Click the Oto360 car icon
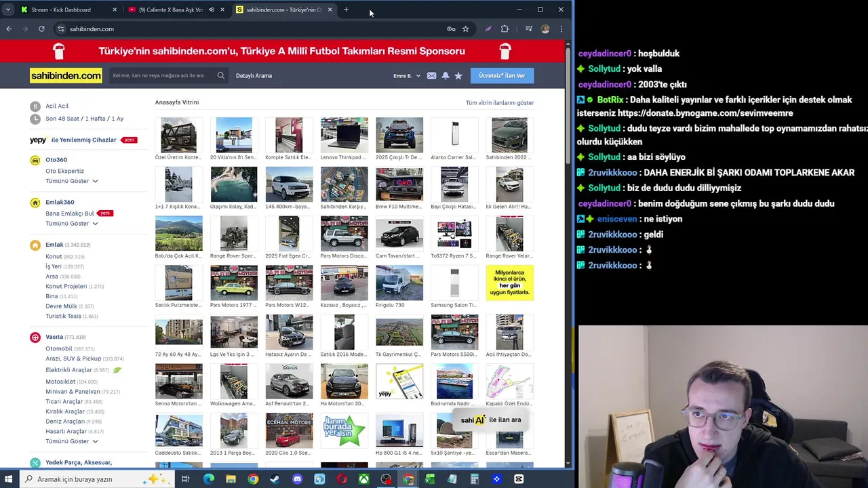The height and width of the screenshot is (488, 868). coord(35,160)
